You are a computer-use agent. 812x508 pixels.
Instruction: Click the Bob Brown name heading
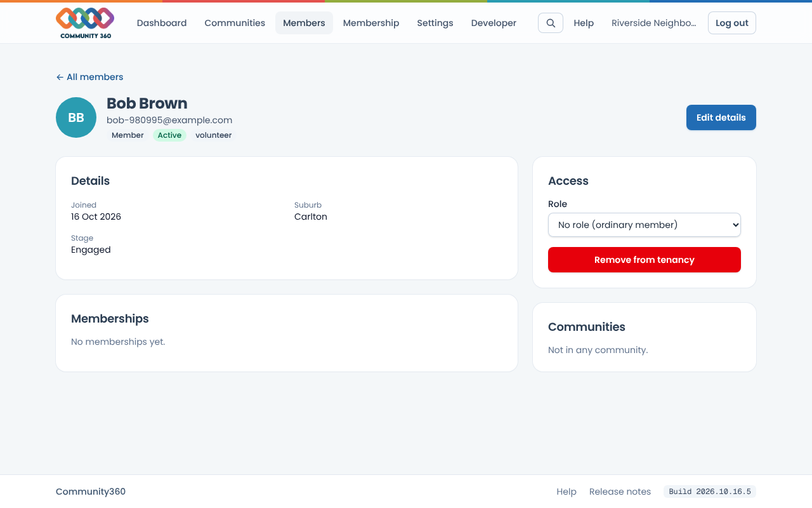(147, 104)
